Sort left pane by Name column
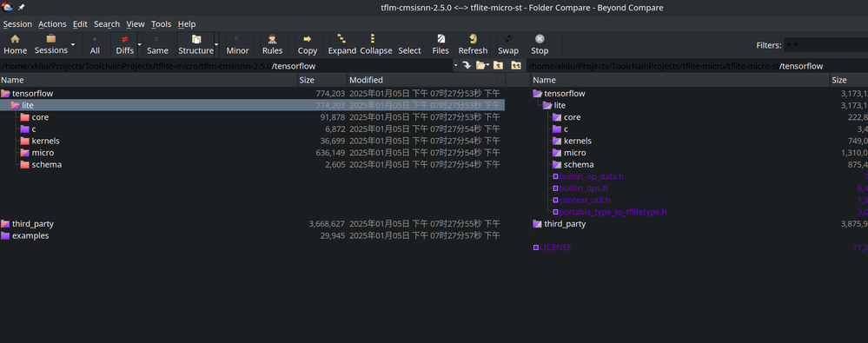This screenshot has width=868, height=343. tap(149, 80)
